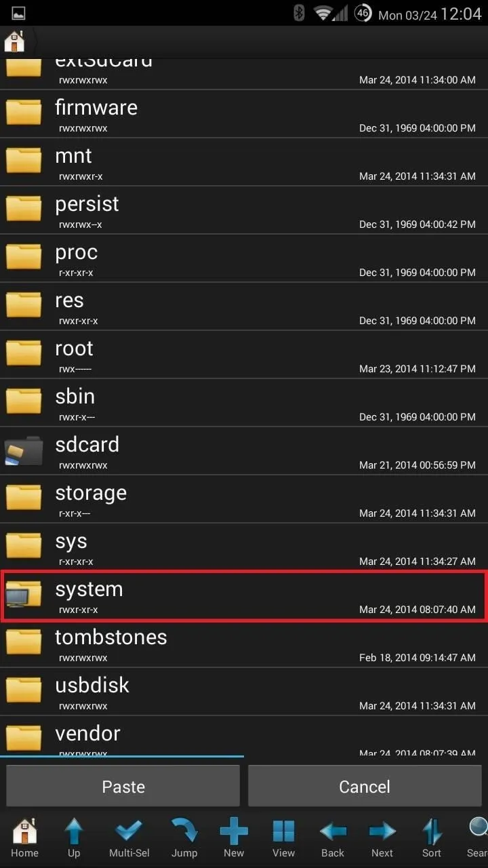Image resolution: width=488 pixels, height=868 pixels.
Task: Open the system folder
Action: pos(244,596)
